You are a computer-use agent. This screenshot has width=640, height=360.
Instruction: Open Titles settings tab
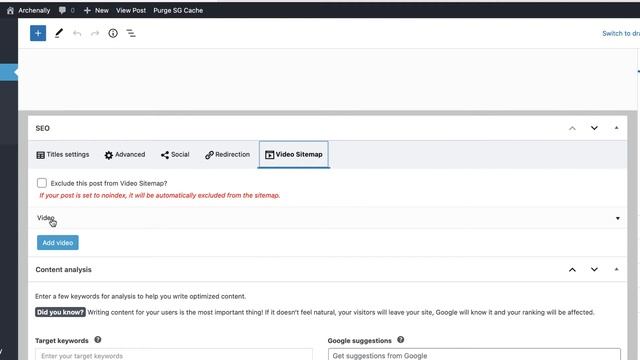tap(62, 155)
